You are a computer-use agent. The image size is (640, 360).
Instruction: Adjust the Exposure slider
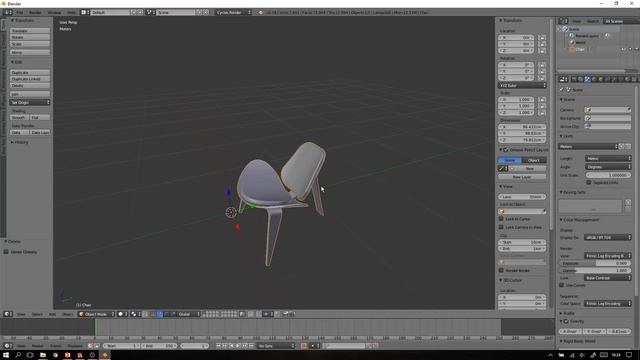595,263
